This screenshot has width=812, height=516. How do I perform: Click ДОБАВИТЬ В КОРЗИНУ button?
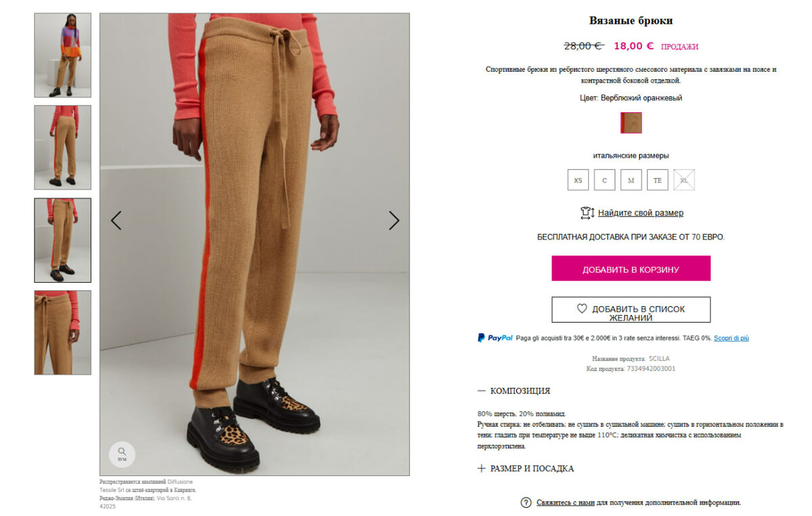coord(631,268)
